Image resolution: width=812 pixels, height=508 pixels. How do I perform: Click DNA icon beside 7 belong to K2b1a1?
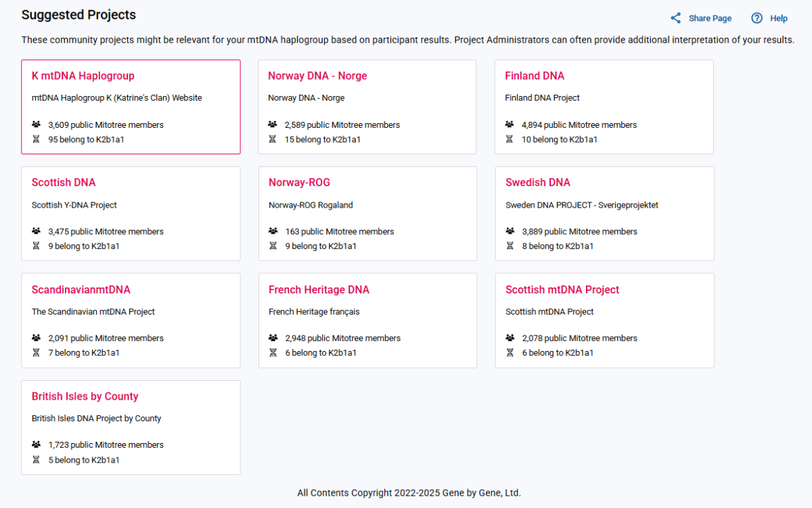coord(37,353)
